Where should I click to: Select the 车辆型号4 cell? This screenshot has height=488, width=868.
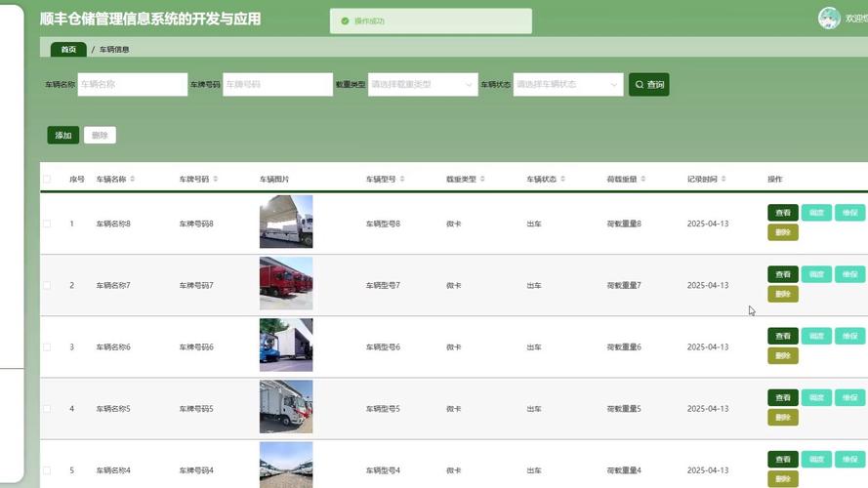pos(383,470)
